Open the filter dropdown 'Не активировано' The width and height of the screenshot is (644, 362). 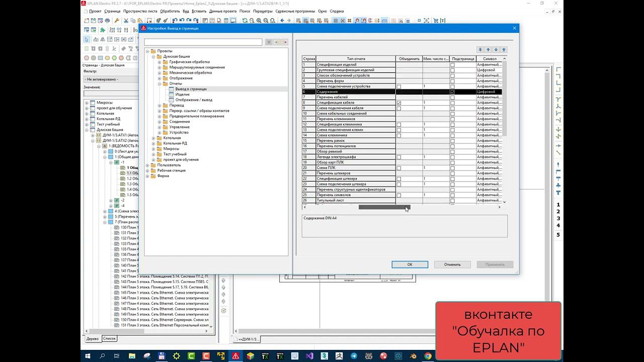click(111, 79)
